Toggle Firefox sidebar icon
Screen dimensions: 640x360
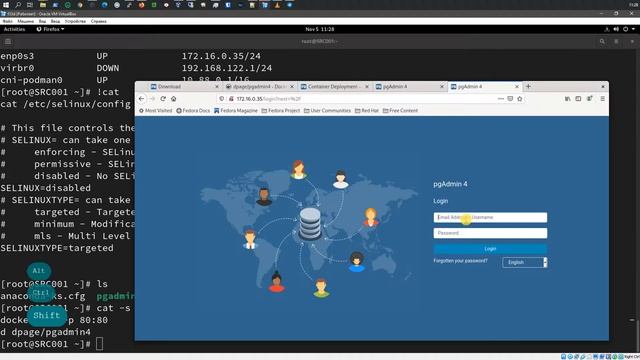pos(578,99)
